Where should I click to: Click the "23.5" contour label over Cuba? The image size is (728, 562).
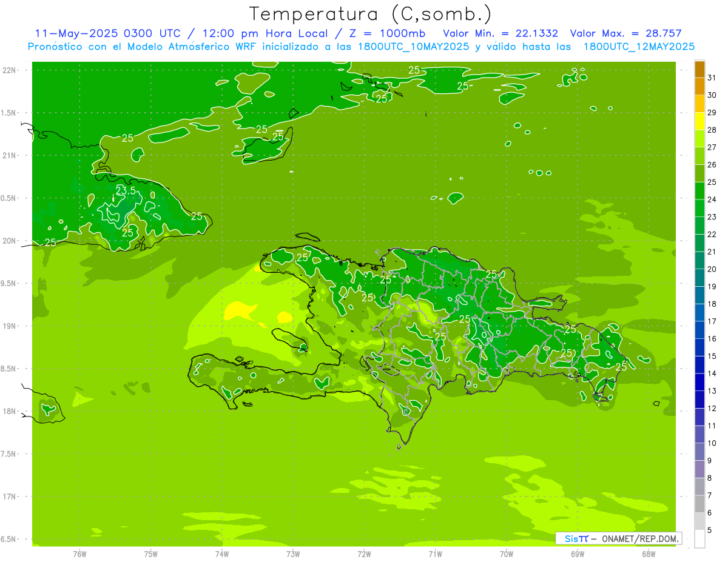[126, 191]
